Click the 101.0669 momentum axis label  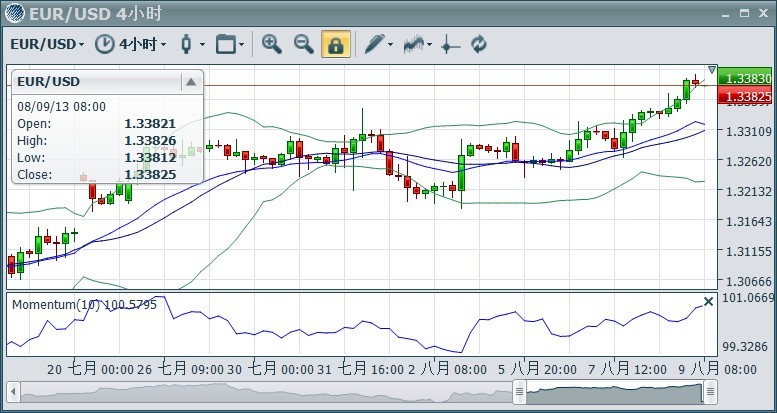[x=748, y=297]
